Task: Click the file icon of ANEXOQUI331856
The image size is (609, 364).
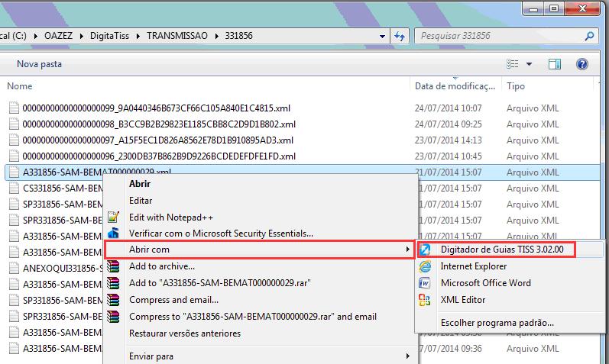Action: (14, 268)
